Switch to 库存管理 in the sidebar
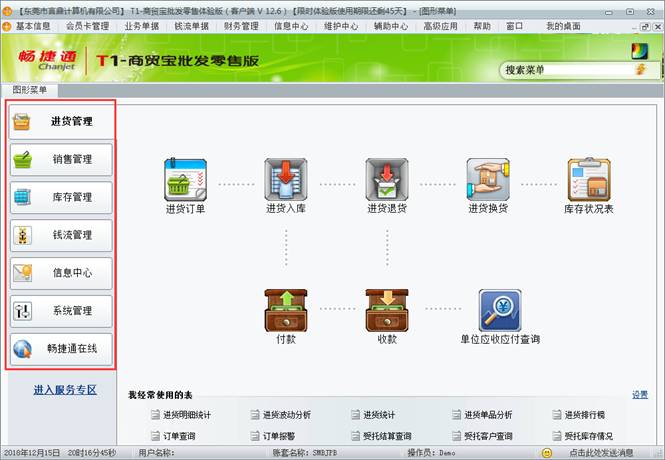 (x=60, y=197)
